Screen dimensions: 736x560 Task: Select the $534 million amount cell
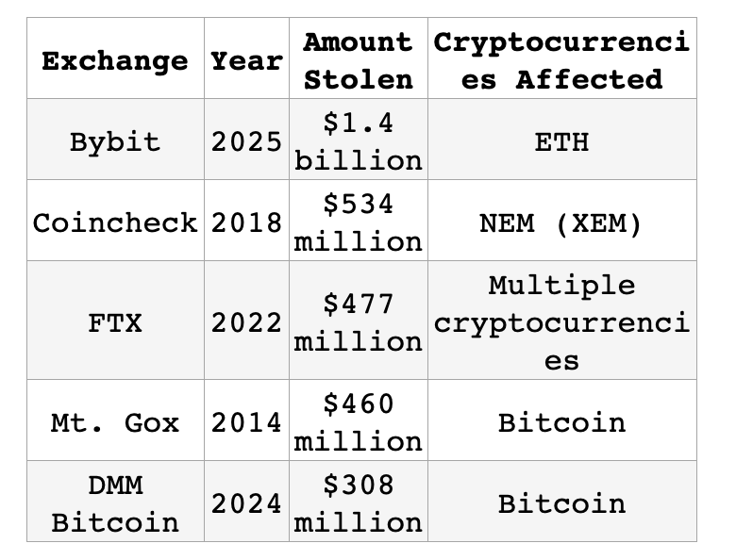[358, 222]
